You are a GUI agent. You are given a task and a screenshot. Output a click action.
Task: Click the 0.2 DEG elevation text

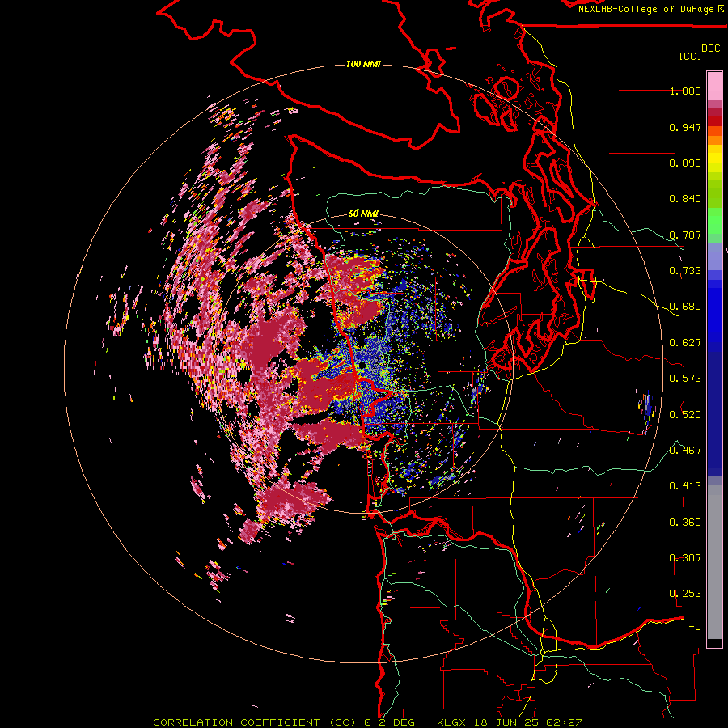coord(391,722)
